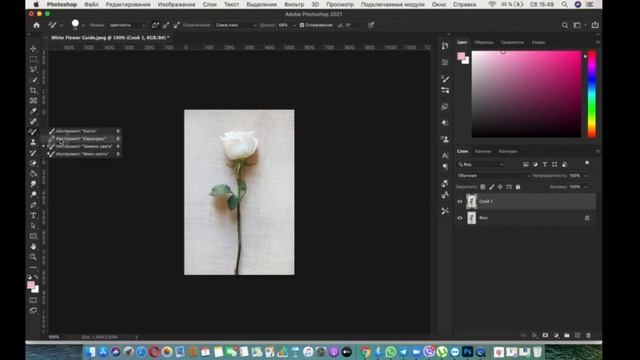This screenshot has width=640, height=360.
Task: Click the toolbar foreground pink color swatch
Action: [x=31, y=285]
